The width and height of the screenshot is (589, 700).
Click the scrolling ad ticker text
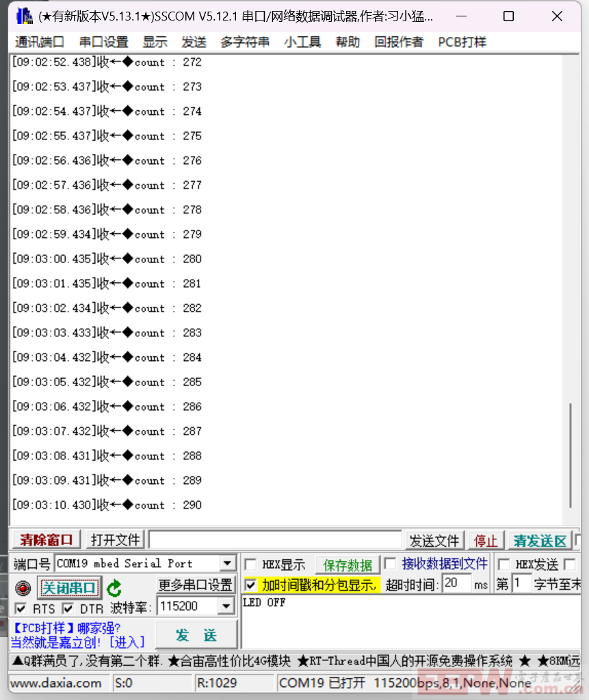[x=295, y=661]
